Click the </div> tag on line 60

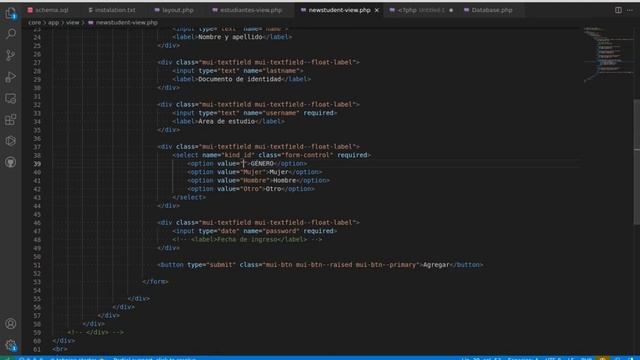click(63, 340)
